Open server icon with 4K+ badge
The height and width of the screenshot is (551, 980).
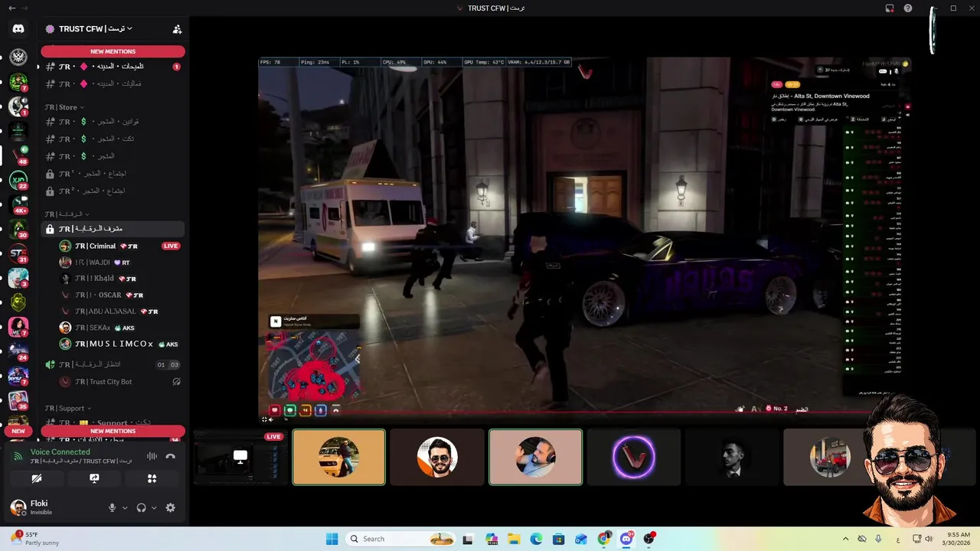(18, 205)
